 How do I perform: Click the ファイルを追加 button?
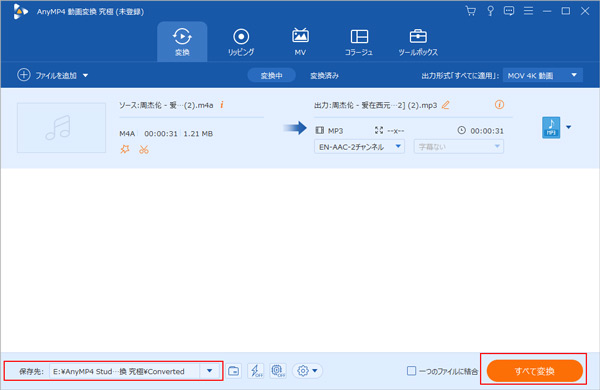pyautogui.click(x=47, y=75)
